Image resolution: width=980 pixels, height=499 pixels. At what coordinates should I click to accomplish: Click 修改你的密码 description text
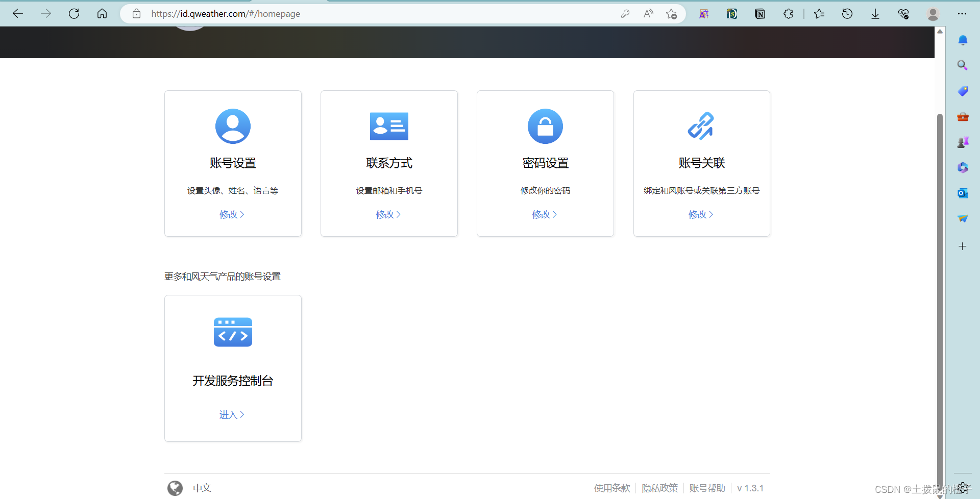(545, 191)
